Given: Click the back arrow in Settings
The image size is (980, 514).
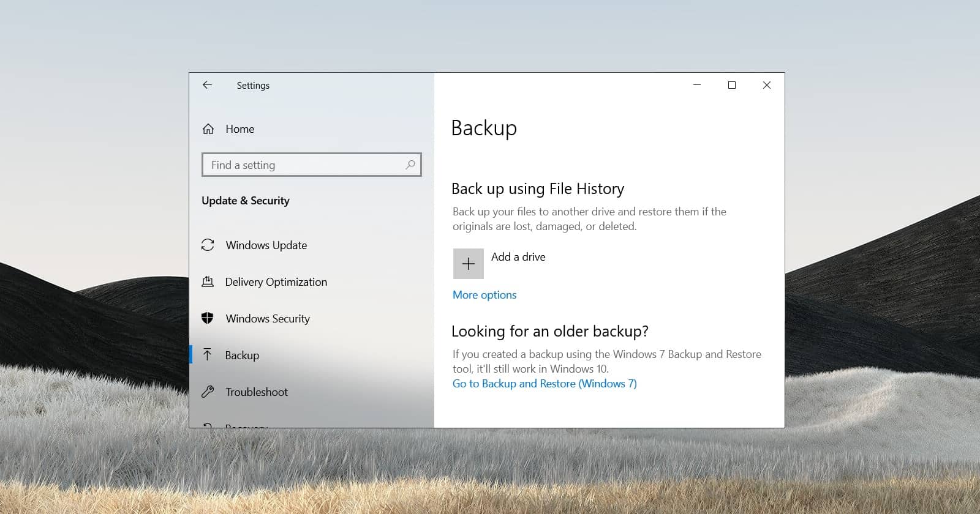Looking at the screenshot, I should pyautogui.click(x=207, y=85).
